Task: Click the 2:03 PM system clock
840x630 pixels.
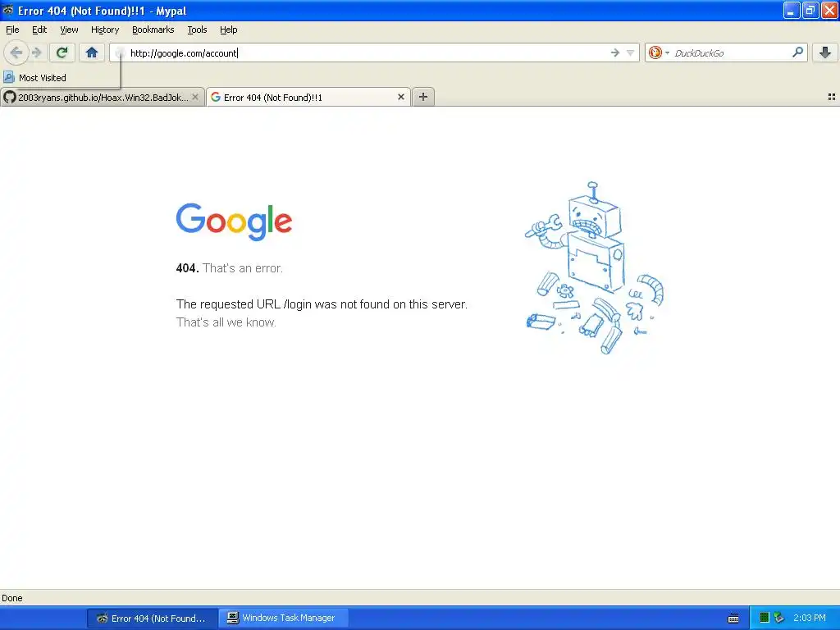Action: click(810, 618)
